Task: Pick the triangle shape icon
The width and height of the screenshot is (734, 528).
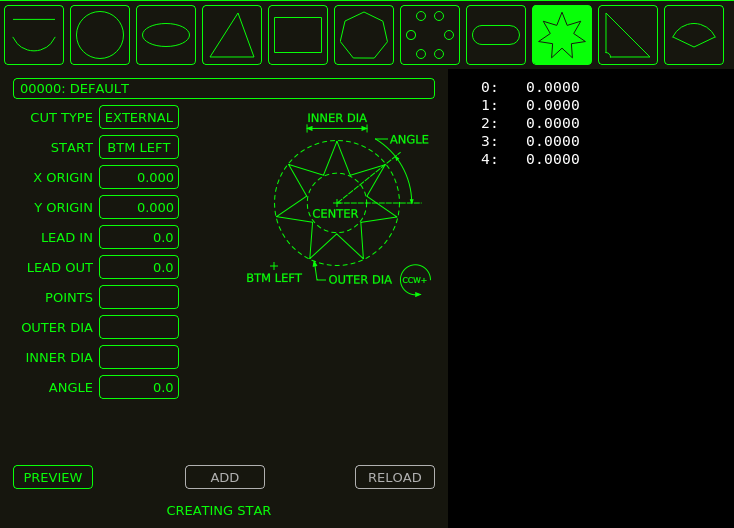Action: pos(232,35)
